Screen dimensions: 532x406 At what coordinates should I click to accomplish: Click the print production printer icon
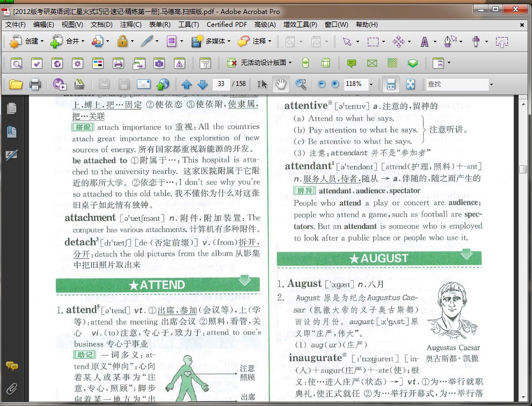click(x=118, y=63)
